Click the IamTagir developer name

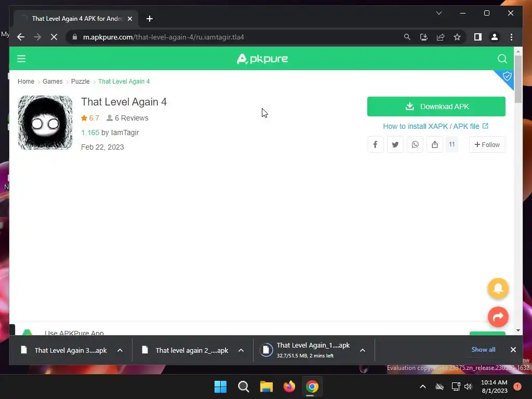click(125, 132)
